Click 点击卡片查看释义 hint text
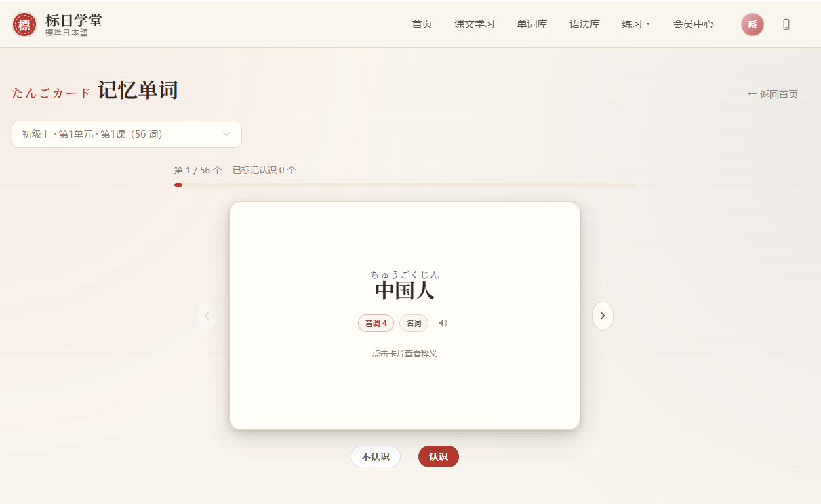This screenshot has height=504, width=821. [405, 353]
